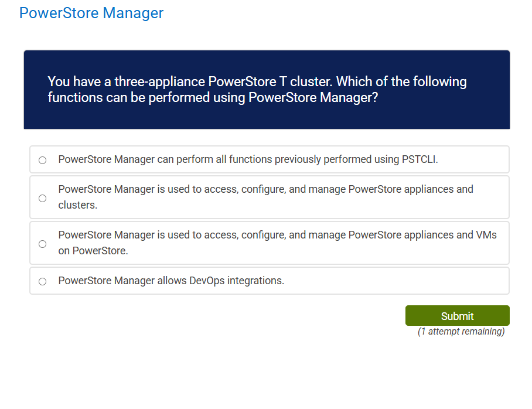Choose the 'appliances and clusters' answer option
Image resolution: width=532 pixels, height=409 pixels.
point(42,198)
